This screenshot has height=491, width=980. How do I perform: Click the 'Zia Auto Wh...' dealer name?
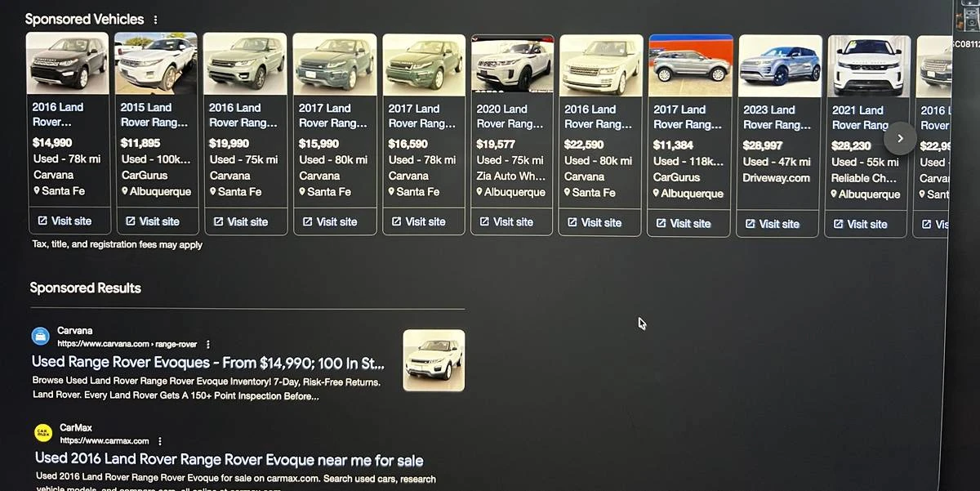(x=510, y=176)
